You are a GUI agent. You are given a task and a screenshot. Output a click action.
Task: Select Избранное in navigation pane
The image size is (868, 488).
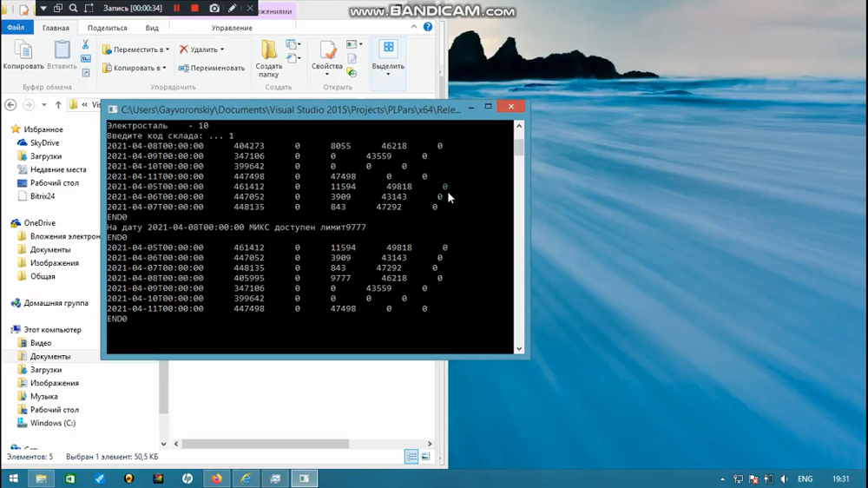(43, 129)
